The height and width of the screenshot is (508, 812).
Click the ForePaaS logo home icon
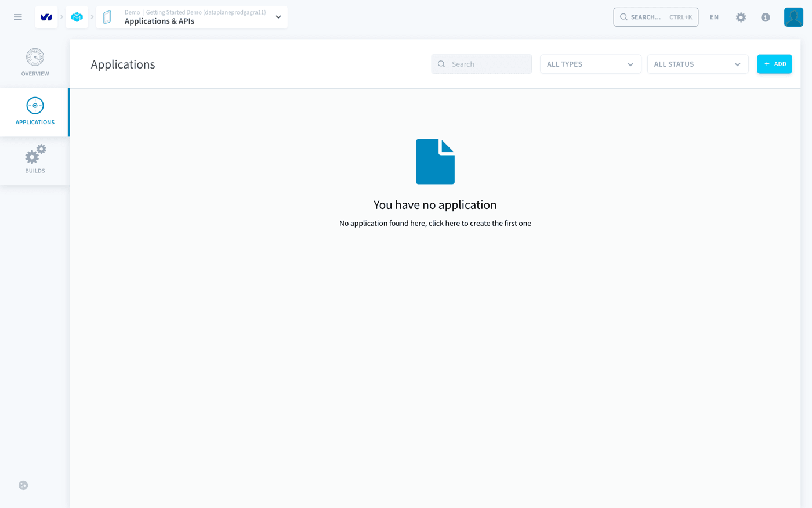coord(46,17)
